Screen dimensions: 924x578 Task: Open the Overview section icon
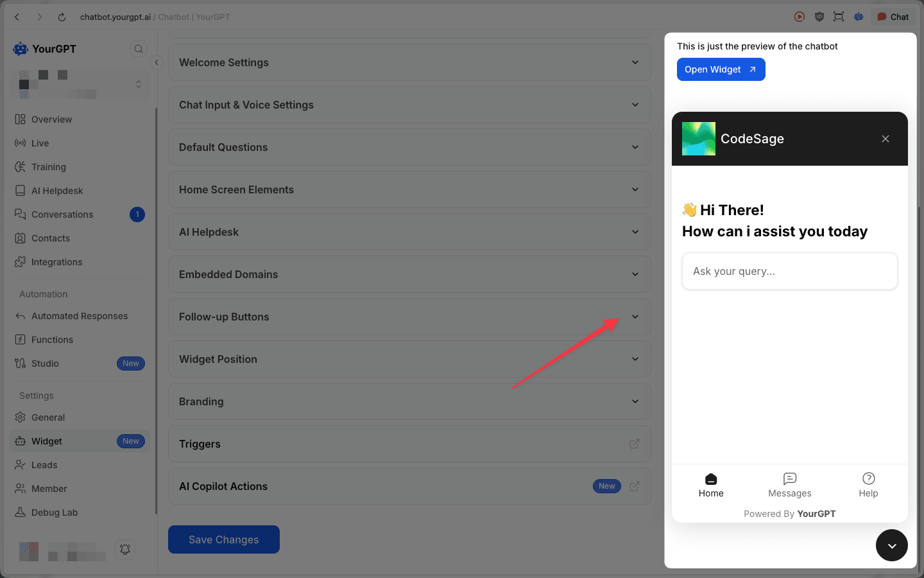[x=20, y=119]
